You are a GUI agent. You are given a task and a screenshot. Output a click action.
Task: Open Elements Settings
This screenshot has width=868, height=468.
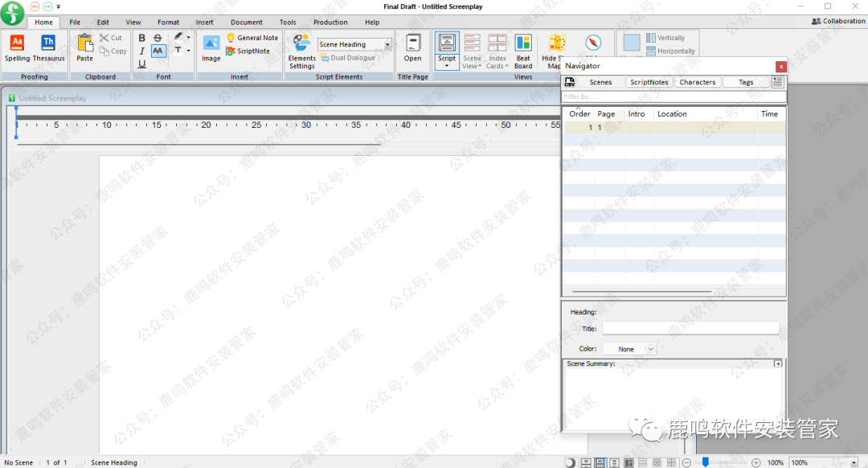[x=301, y=51]
